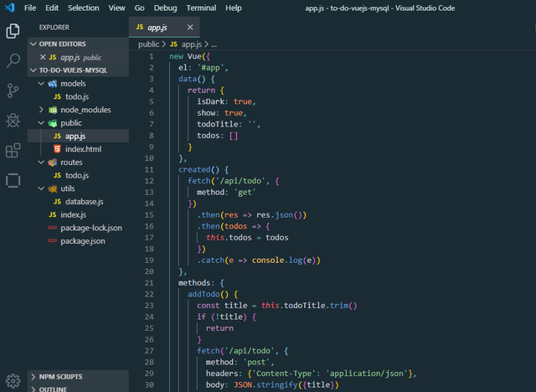Click the JS icon in the breadcrumb
Screen dimensions: 536x392
point(173,44)
